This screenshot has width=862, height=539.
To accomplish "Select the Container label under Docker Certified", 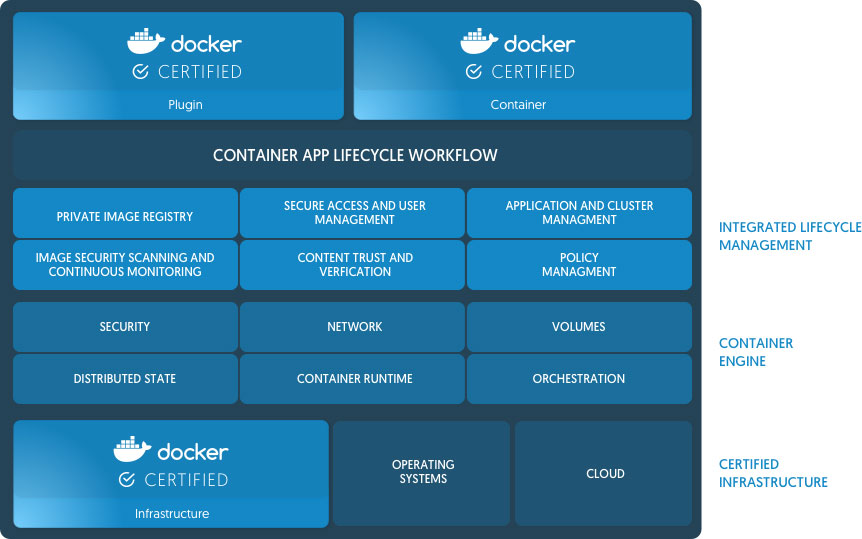I will [x=518, y=104].
